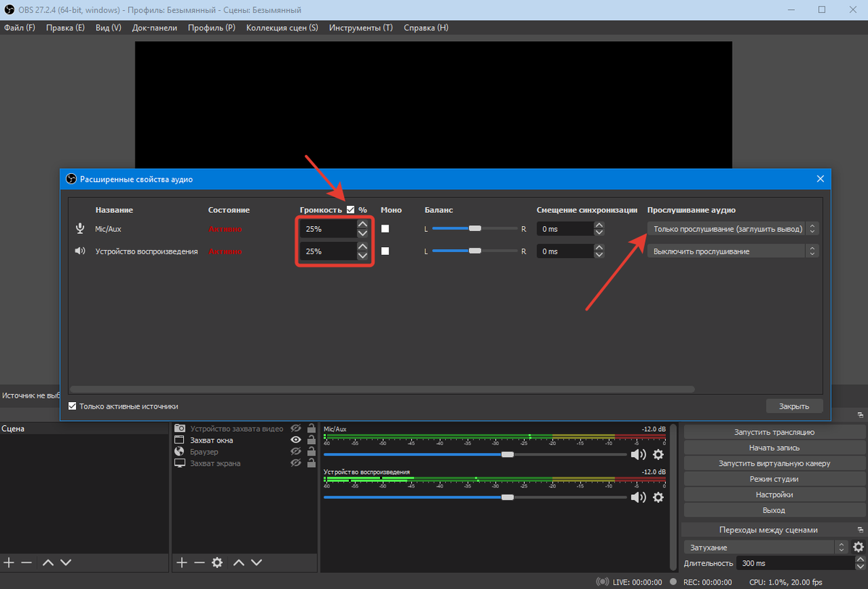Toggle visibility of Захват окна source
This screenshot has width=868, height=589.
[x=295, y=440]
